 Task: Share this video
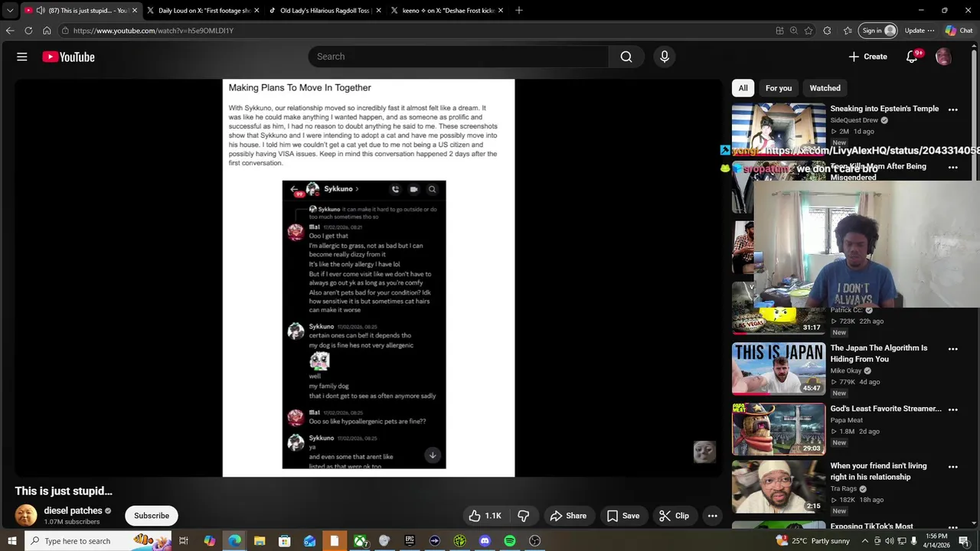point(568,516)
